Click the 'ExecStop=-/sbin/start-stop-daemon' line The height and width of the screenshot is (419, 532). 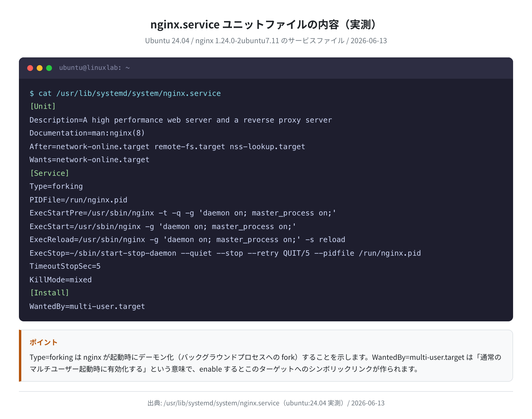(x=225, y=253)
